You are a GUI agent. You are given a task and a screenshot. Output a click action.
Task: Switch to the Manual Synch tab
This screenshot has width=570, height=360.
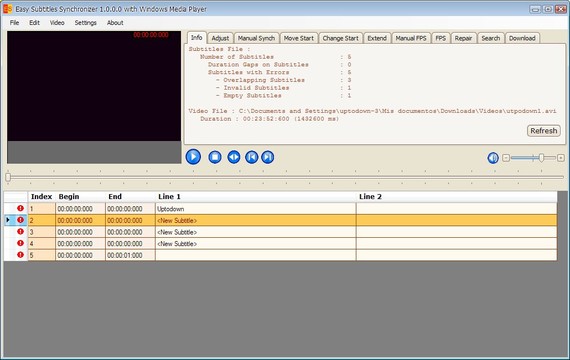256,38
